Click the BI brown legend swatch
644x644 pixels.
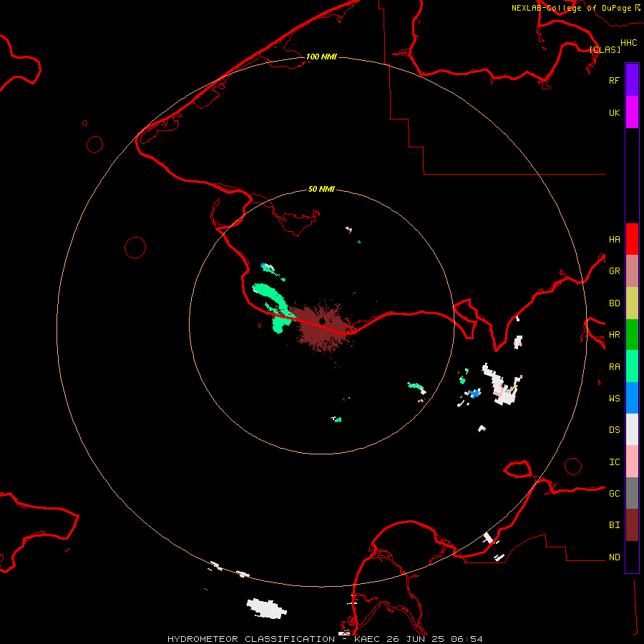click(x=632, y=525)
